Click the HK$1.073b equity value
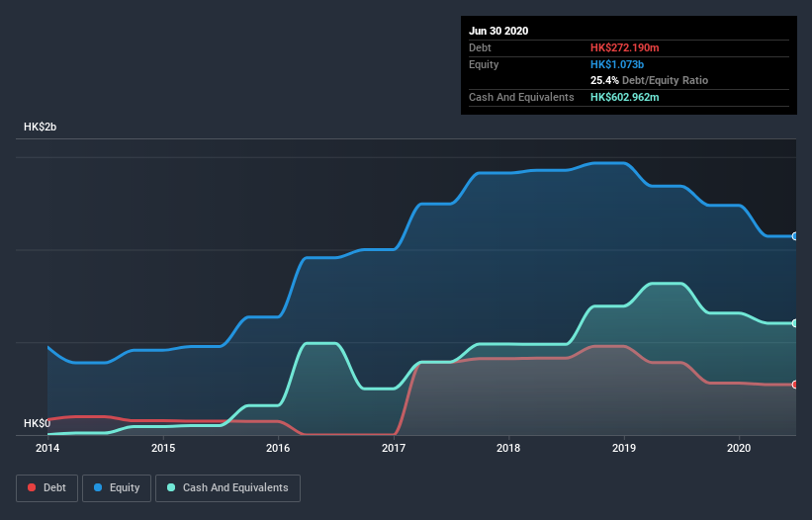 [x=617, y=64]
